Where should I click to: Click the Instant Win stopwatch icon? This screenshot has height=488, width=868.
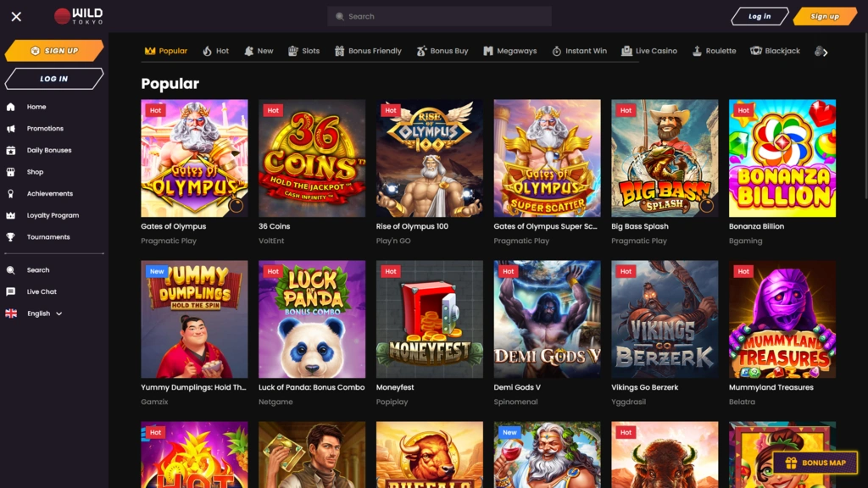[x=556, y=51]
